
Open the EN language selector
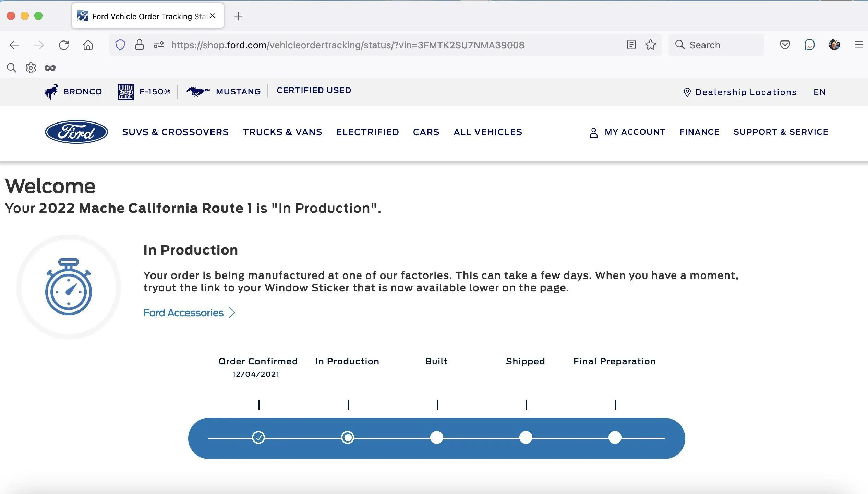click(x=820, y=92)
